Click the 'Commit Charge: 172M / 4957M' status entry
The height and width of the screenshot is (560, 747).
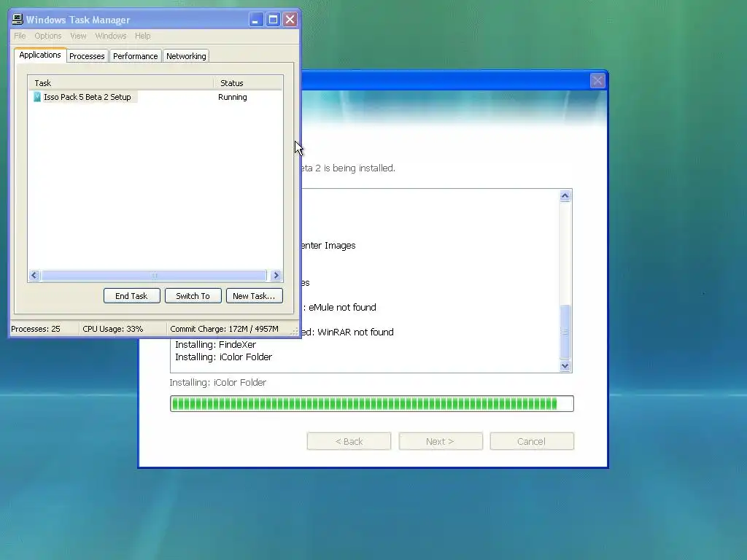[x=224, y=329]
